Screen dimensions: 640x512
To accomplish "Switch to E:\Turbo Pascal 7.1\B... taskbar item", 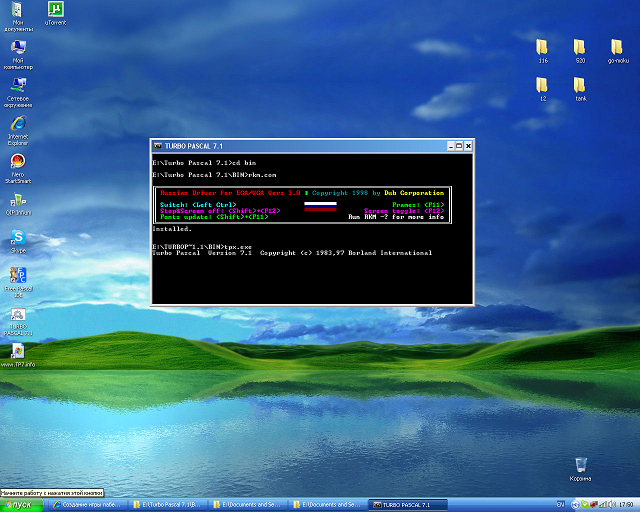I will (169, 505).
